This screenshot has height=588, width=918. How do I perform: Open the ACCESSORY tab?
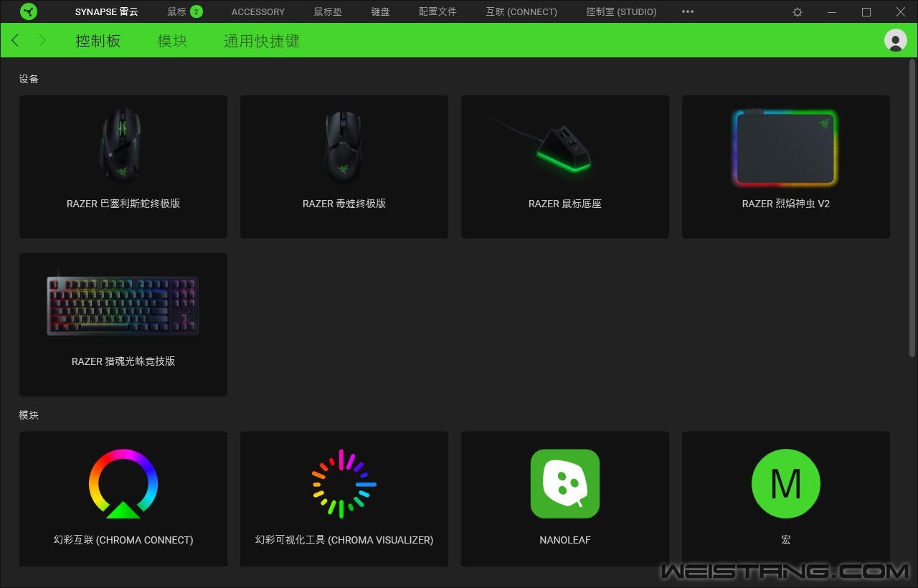coord(258,11)
